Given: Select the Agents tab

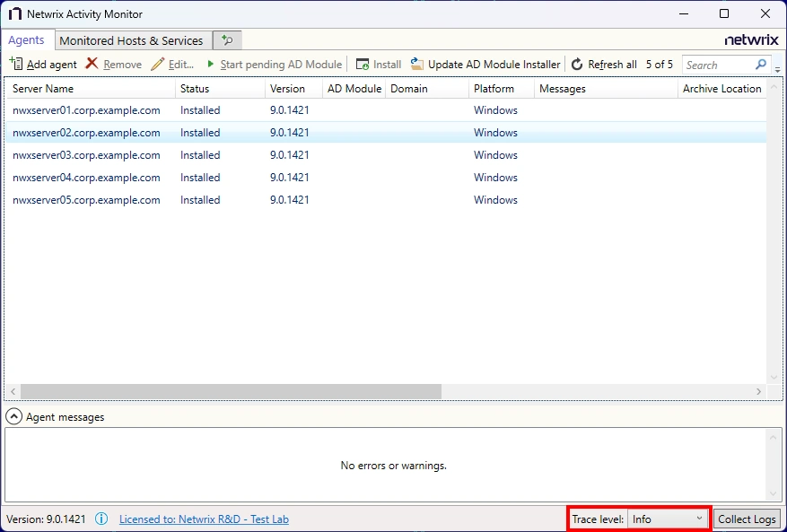Looking at the screenshot, I should (28, 39).
